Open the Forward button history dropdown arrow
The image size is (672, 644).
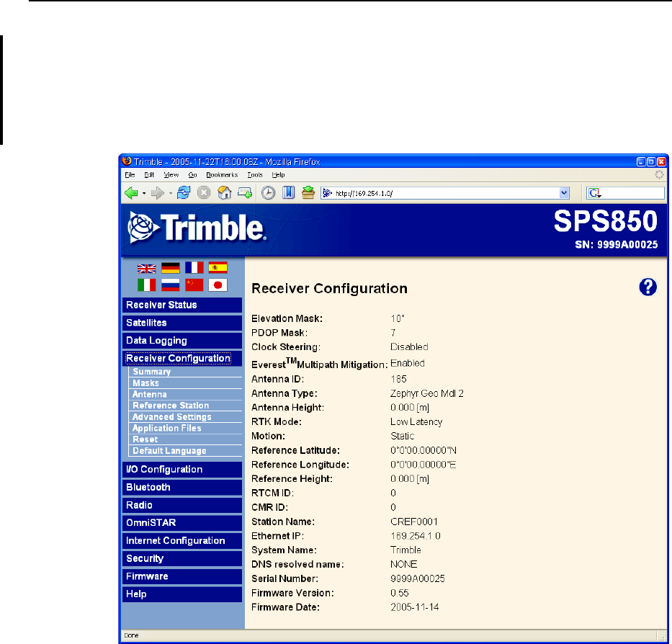(171, 193)
